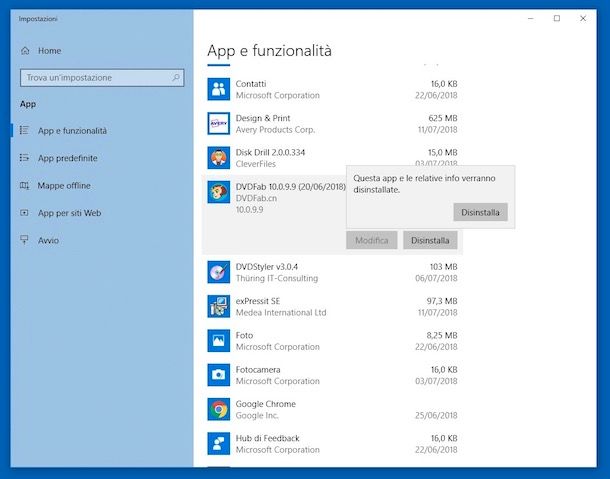Click the CleverFiles publisher text

pyautogui.click(x=256, y=164)
